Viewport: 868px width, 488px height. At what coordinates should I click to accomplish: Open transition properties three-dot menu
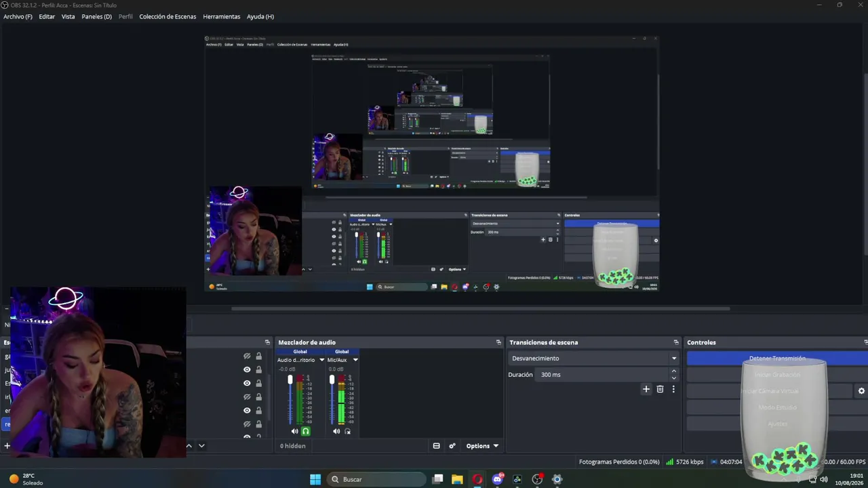[673, 389]
